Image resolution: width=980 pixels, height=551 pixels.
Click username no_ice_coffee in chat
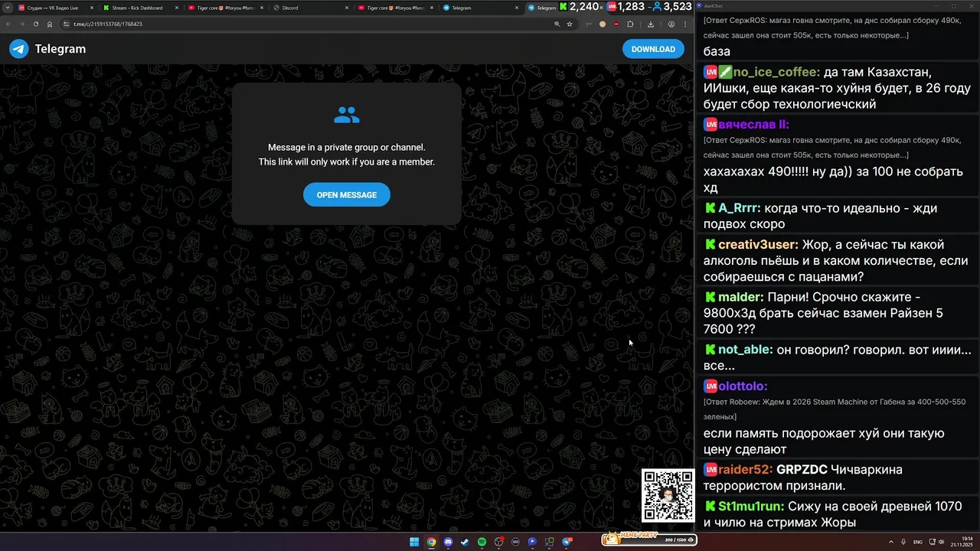(x=776, y=72)
